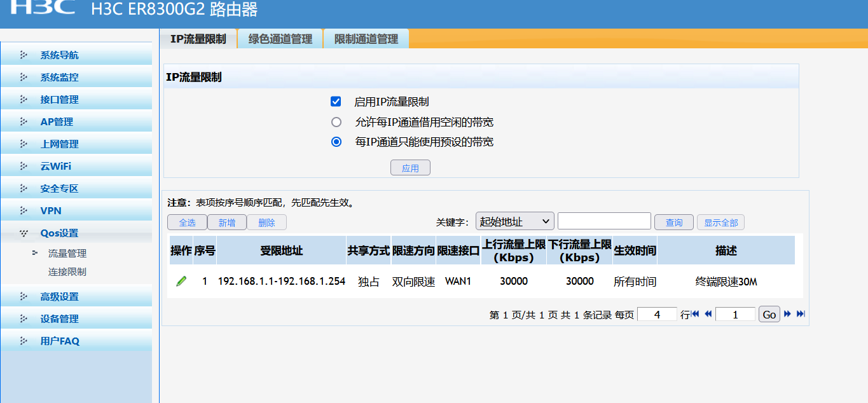Go to the first page arrow icon
Image resolution: width=868 pixels, height=403 pixels.
point(695,314)
